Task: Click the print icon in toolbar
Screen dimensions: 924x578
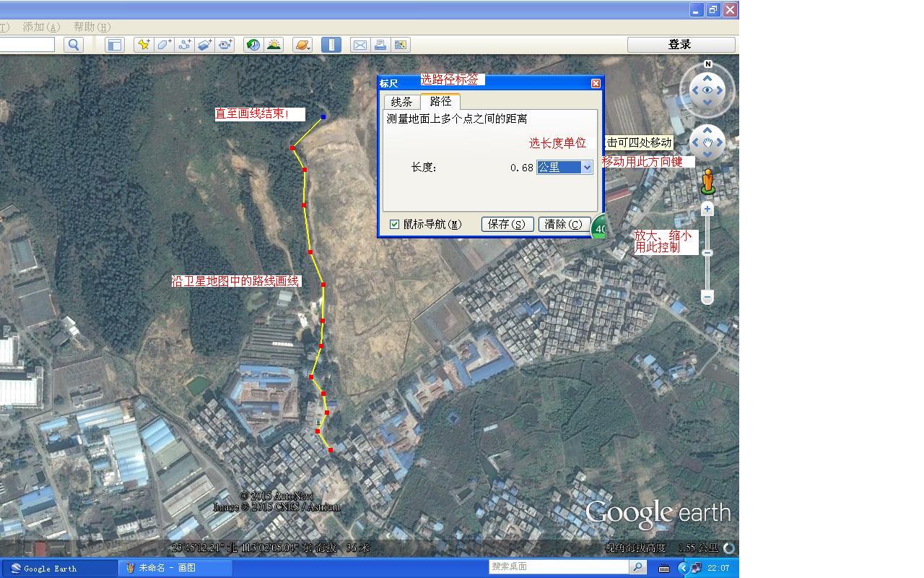Action: tap(380, 45)
